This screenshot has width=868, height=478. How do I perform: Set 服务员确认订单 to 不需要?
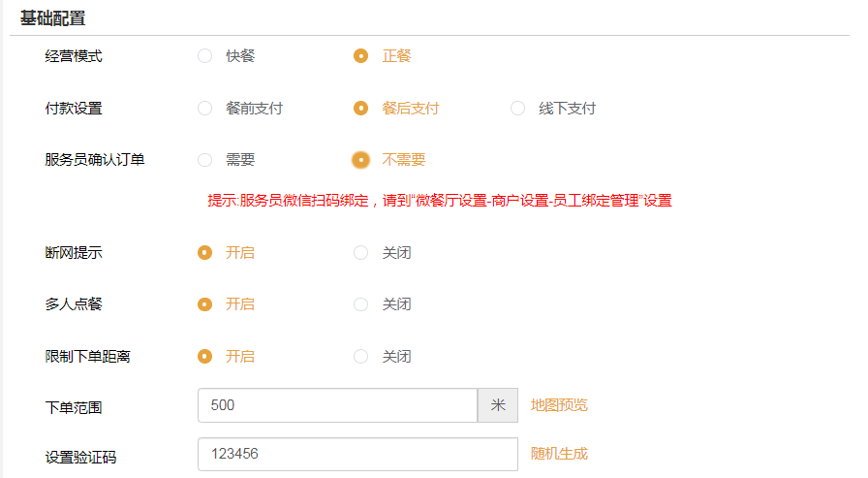coord(361,160)
